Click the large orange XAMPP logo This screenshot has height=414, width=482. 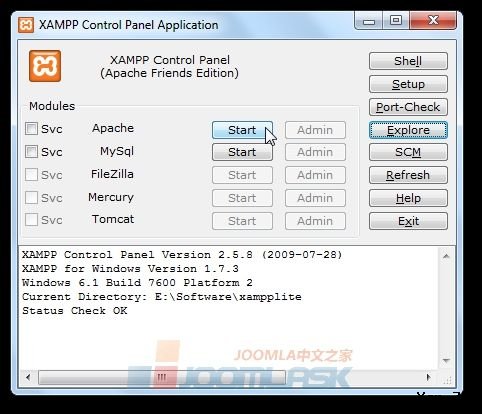[45, 66]
